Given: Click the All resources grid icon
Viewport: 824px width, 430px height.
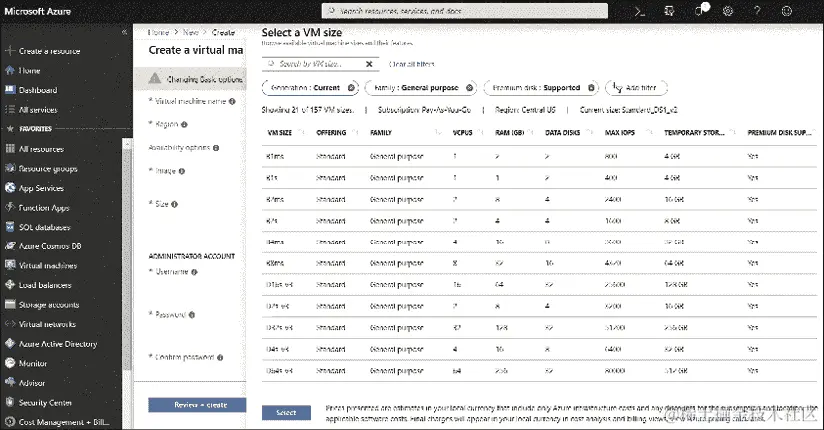Looking at the screenshot, I should tap(9, 149).
